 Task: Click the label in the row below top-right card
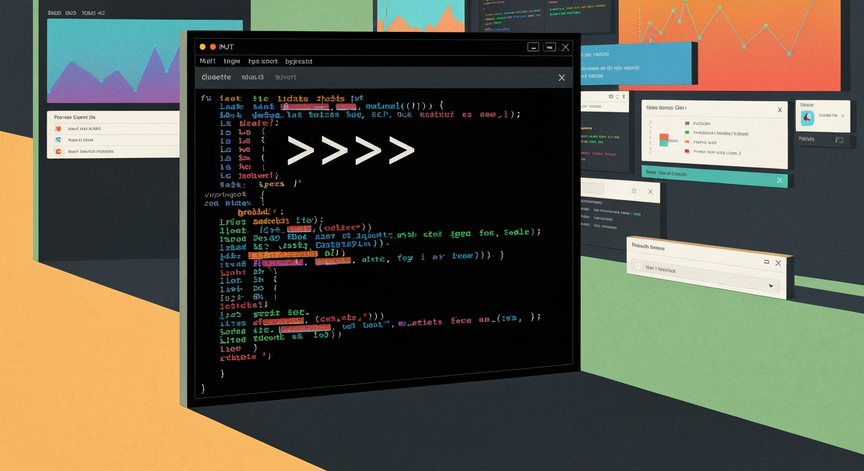pyautogui.click(x=806, y=139)
